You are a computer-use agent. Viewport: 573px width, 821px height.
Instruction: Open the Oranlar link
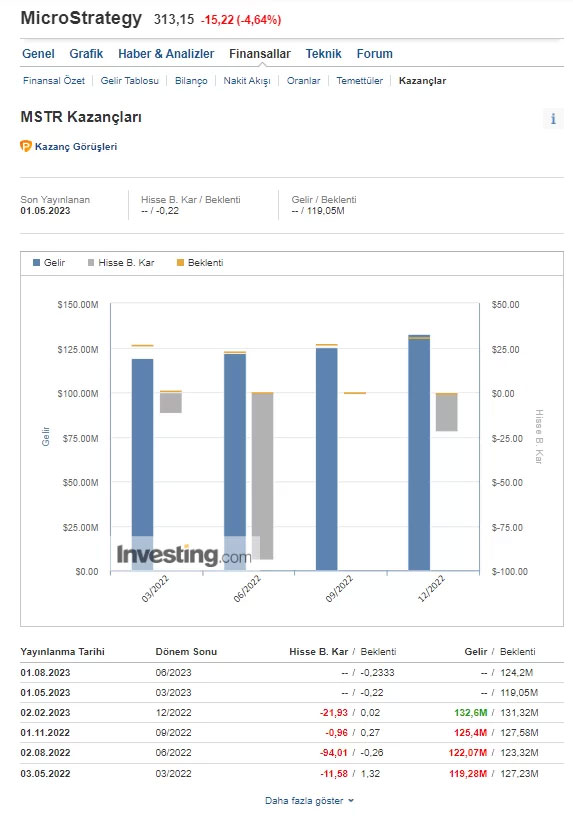[x=303, y=81]
